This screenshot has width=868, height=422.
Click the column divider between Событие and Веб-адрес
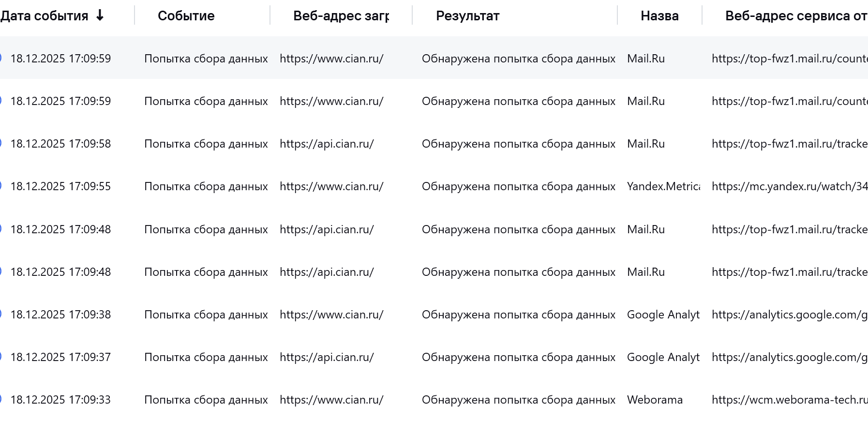coord(270,15)
